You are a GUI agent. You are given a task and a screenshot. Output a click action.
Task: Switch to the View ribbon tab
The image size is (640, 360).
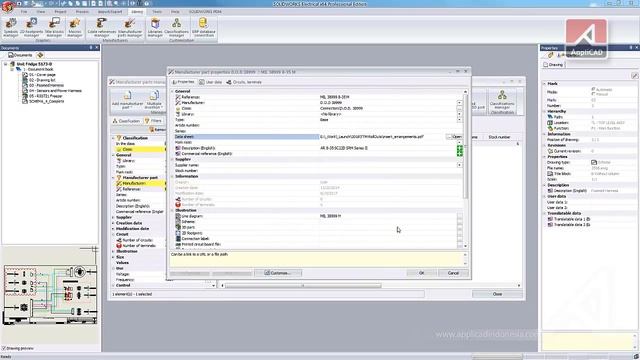[41, 12]
